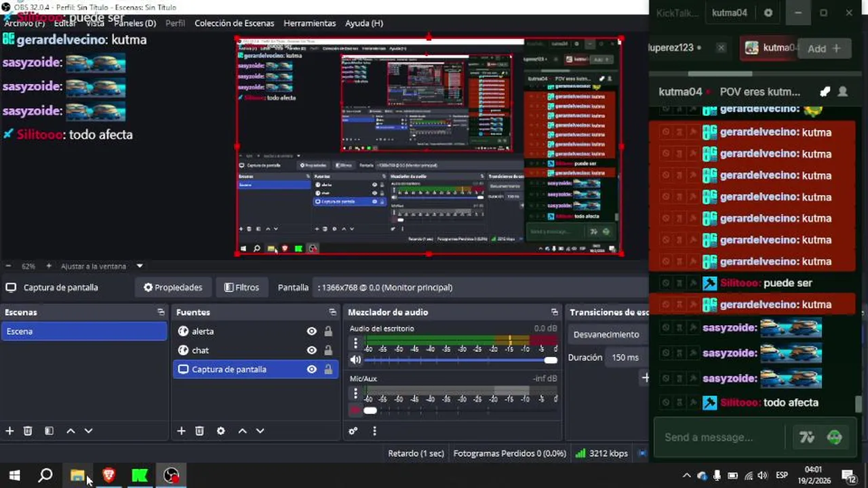868x488 pixels.
Task: Show hidden system tray icons chevron
Action: [x=686, y=476]
